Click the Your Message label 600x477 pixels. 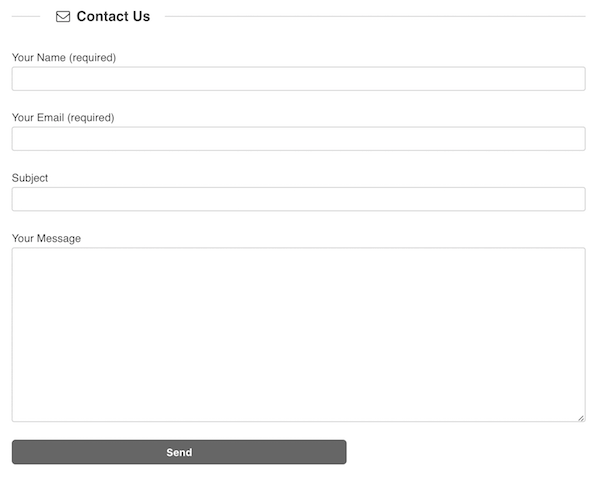pos(46,238)
